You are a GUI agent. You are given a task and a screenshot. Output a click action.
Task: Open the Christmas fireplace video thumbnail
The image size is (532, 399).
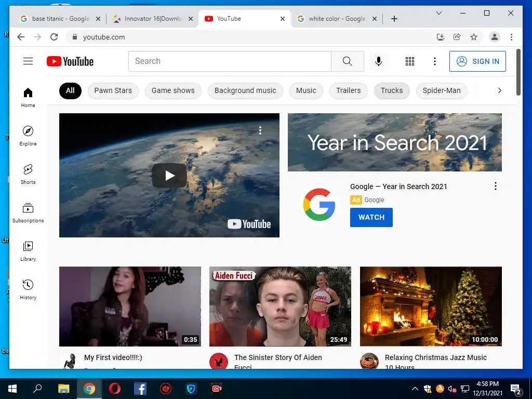pyautogui.click(x=431, y=307)
